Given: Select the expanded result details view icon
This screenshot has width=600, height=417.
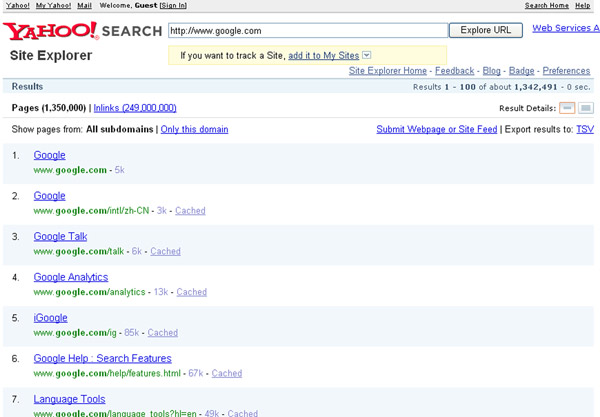Looking at the screenshot, I should [586, 108].
